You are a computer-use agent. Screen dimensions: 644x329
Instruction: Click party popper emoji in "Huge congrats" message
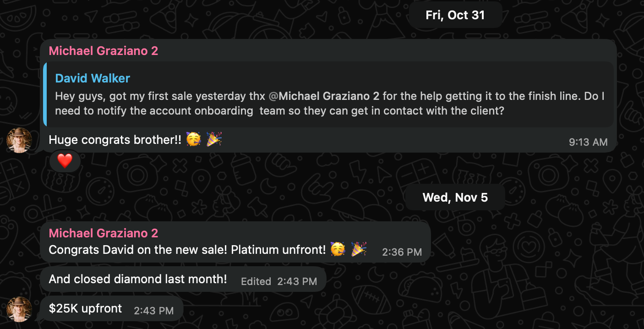pos(214,140)
